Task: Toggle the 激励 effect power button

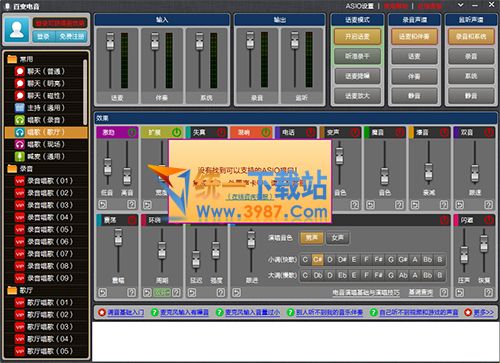Action: pos(132,133)
